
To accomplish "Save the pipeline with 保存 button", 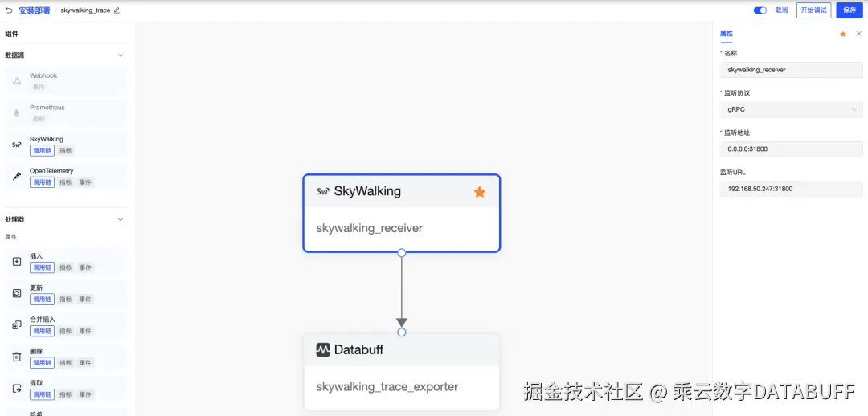I will pos(850,10).
